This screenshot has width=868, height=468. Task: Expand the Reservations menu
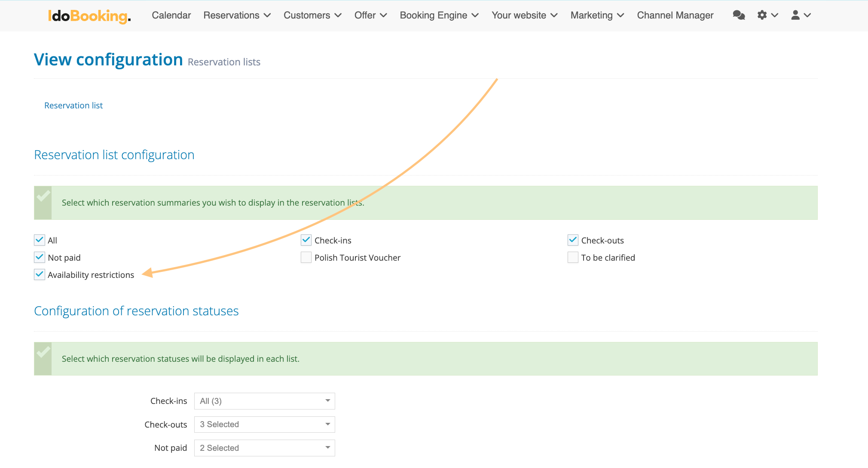click(x=237, y=15)
